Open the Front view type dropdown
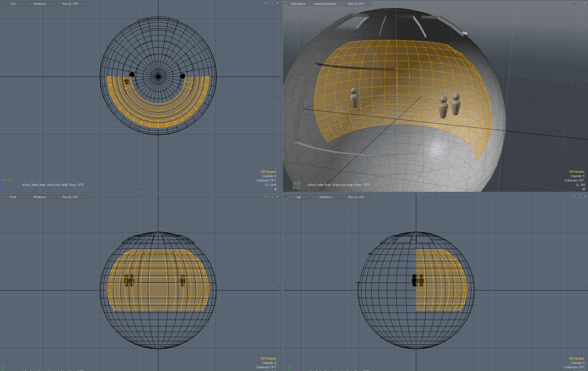 (13, 197)
